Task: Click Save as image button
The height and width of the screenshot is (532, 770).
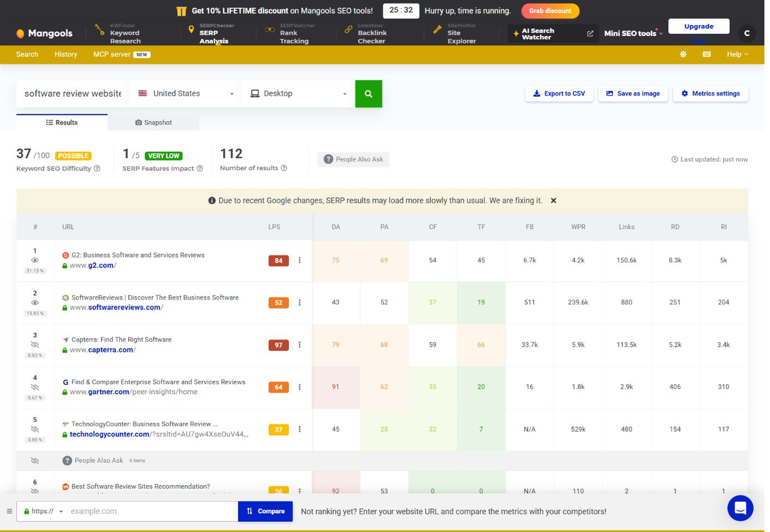Action: [633, 94]
